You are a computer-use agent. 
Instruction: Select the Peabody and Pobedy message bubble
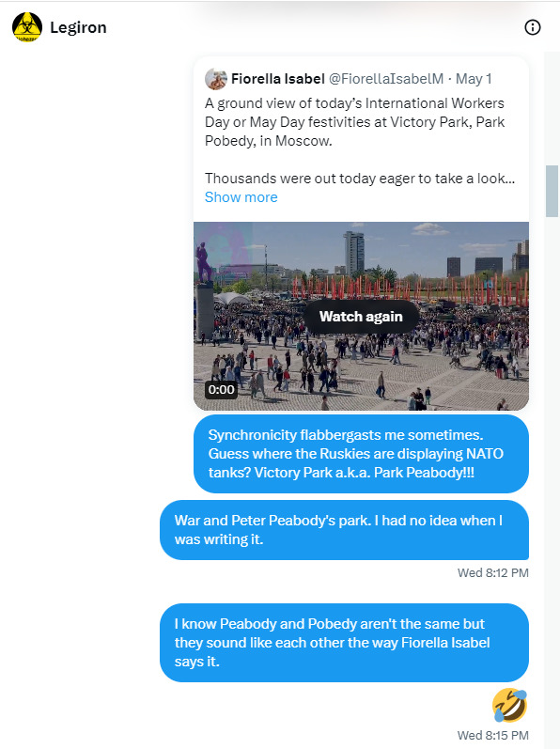coord(344,643)
